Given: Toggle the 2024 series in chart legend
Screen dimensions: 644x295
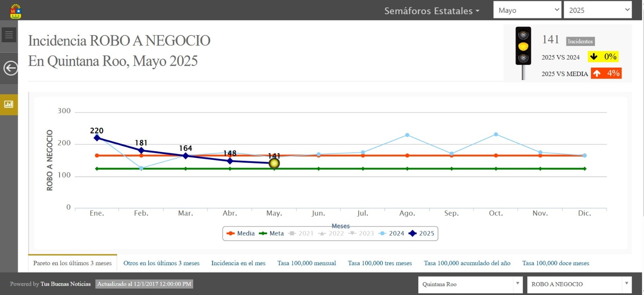Looking at the screenshot, I should click(392, 233).
